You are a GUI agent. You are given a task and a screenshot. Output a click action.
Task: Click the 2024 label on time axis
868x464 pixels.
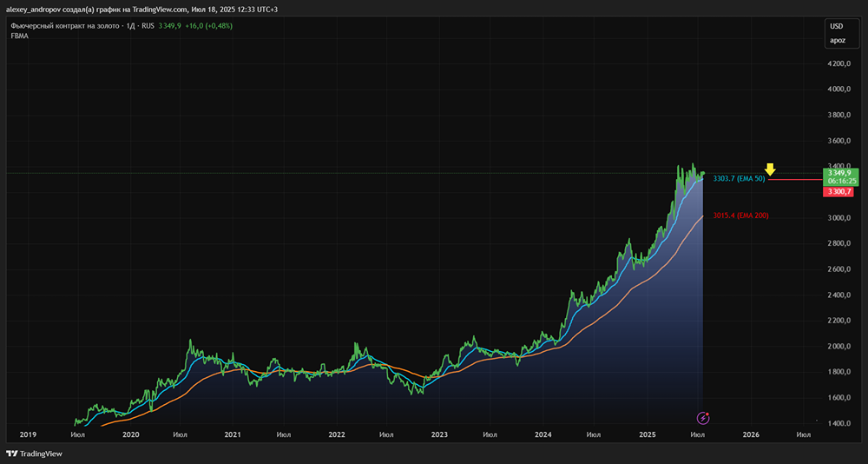[543, 435]
